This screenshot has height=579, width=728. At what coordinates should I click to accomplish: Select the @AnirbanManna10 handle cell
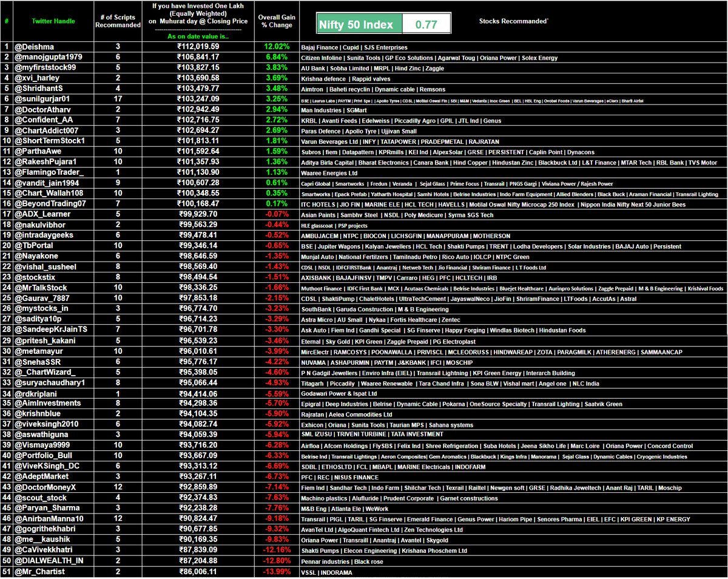(x=53, y=519)
